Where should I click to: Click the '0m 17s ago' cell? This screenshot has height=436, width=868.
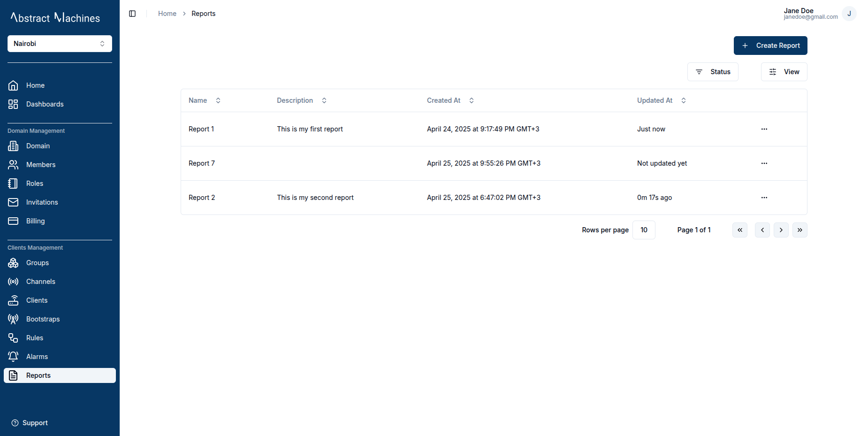[x=655, y=198]
